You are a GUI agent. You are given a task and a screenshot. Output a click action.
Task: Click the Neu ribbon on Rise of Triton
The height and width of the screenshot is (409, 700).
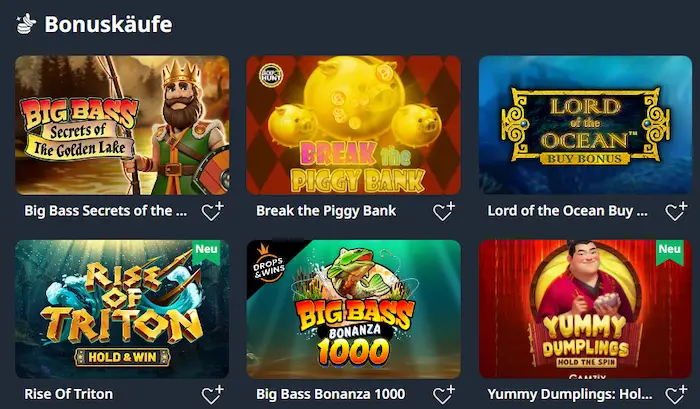[x=206, y=251]
